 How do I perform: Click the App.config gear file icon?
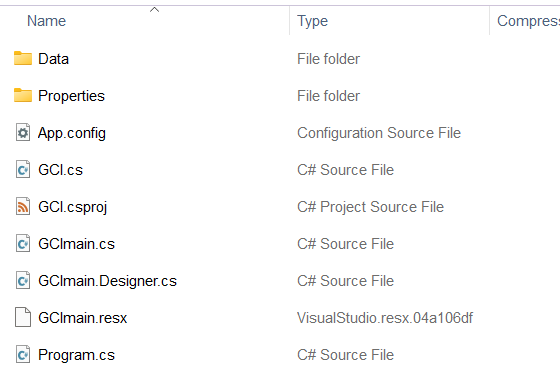point(23,132)
